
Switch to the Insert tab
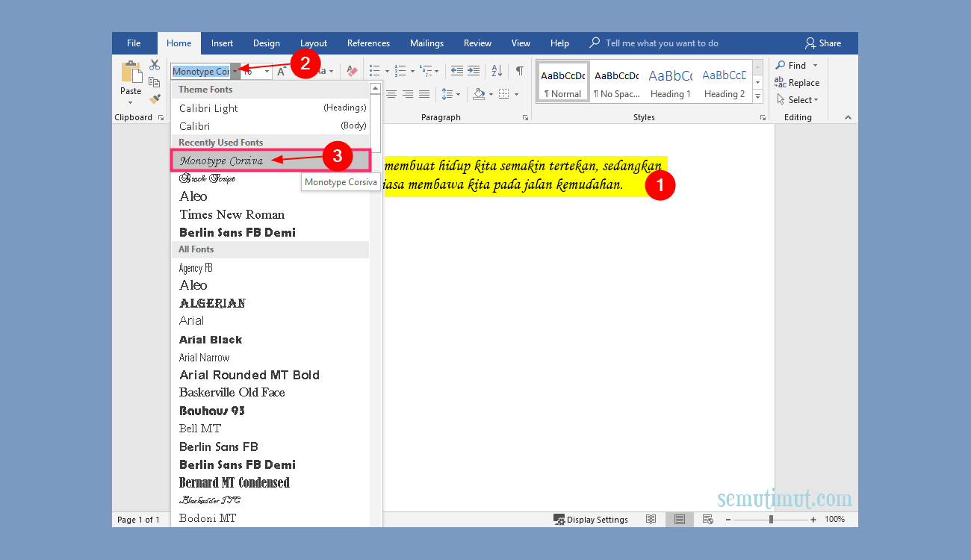pos(222,43)
